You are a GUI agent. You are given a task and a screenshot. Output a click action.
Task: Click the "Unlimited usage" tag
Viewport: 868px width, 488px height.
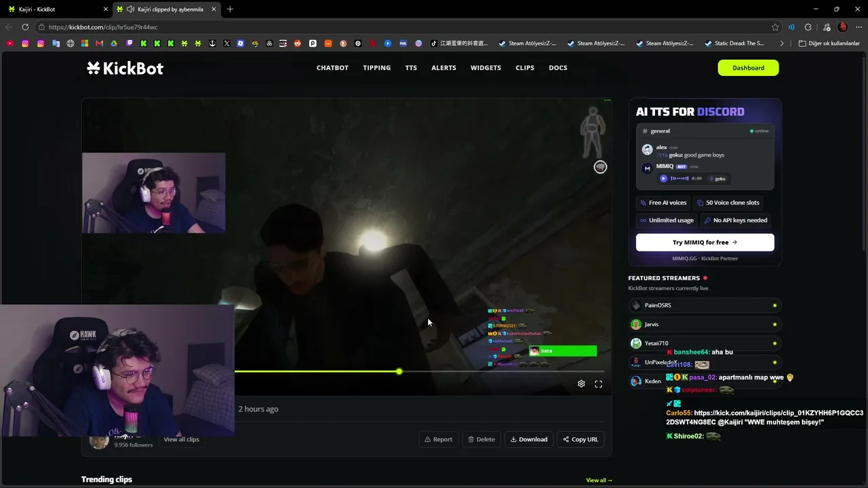point(667,220)
